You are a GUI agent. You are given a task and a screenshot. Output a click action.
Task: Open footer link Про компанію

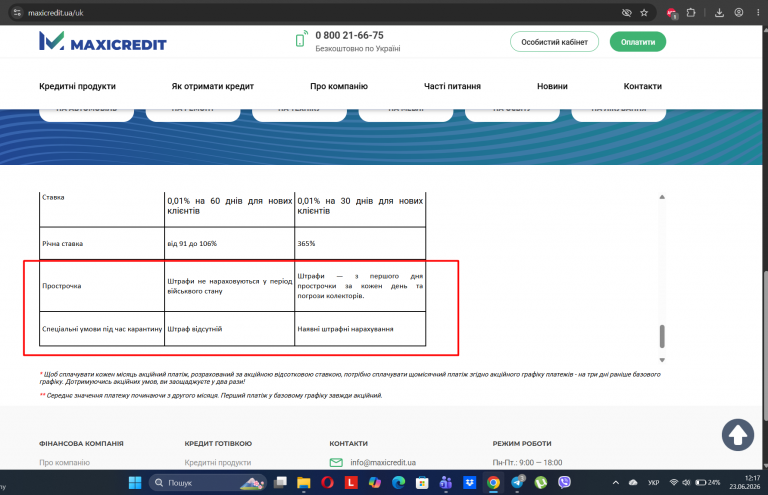point(65,462)
